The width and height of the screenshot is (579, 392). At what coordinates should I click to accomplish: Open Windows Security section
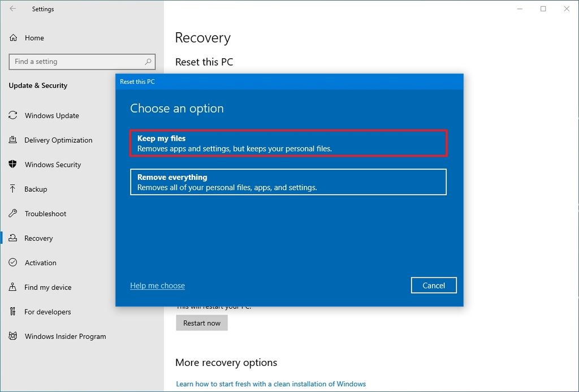tap(53, 165)
